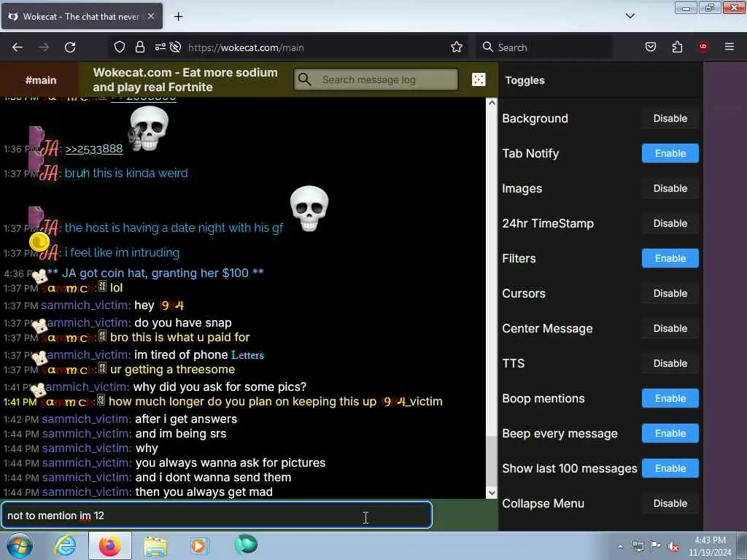
Task: Close the Wokecat tab
Action: click(150, 16)
